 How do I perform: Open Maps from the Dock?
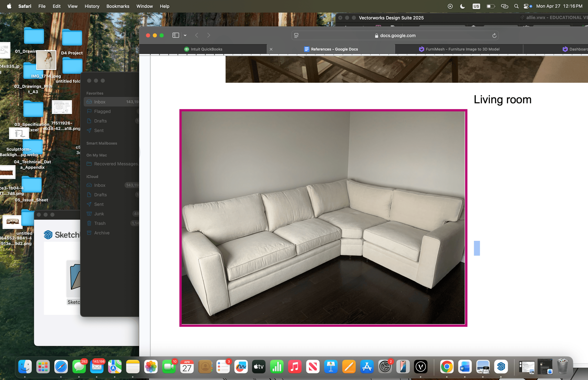tap(115, 366)
